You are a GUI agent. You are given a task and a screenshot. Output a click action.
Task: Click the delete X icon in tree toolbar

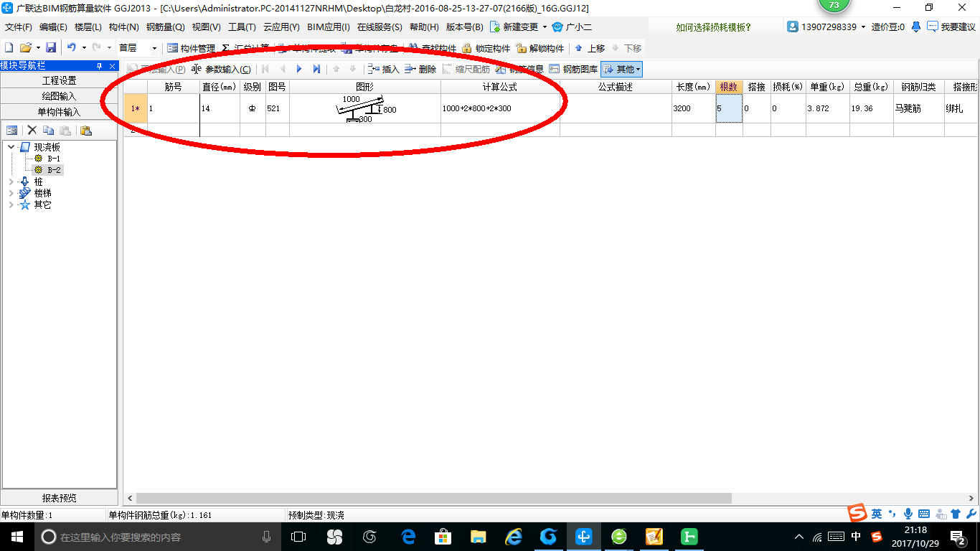[32, 131]
